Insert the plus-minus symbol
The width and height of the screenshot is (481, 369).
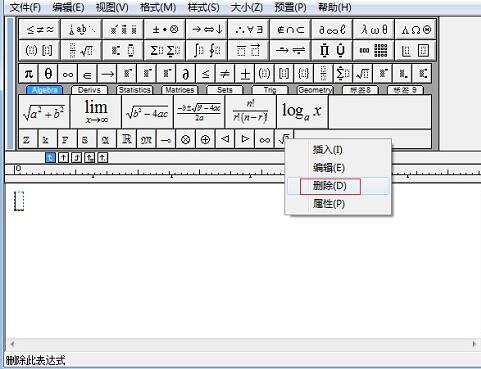pos(245,73)
